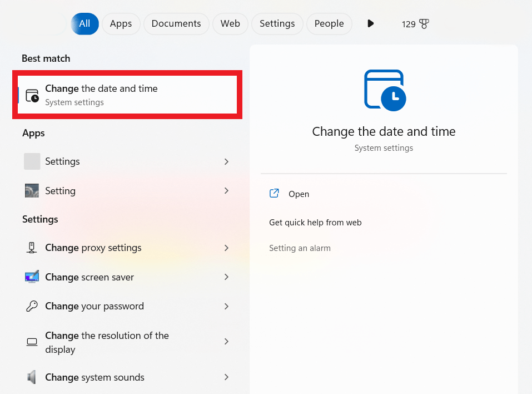Expand Change screen saver chevron

[x=226, y=277]
